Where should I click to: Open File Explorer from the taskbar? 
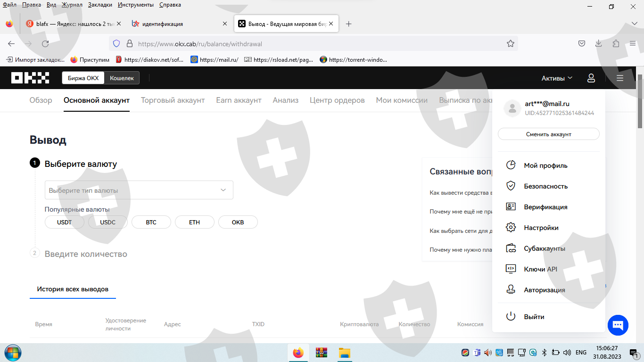345,353
